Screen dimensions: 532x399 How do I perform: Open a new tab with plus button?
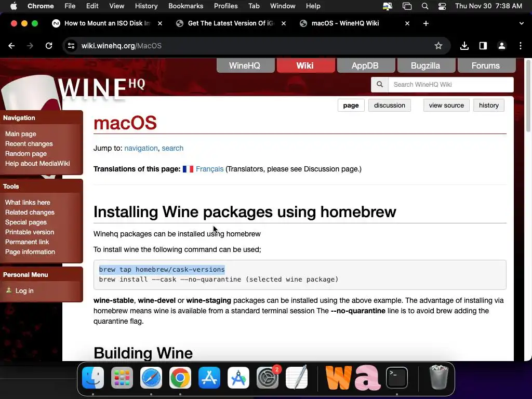[426, 23]
